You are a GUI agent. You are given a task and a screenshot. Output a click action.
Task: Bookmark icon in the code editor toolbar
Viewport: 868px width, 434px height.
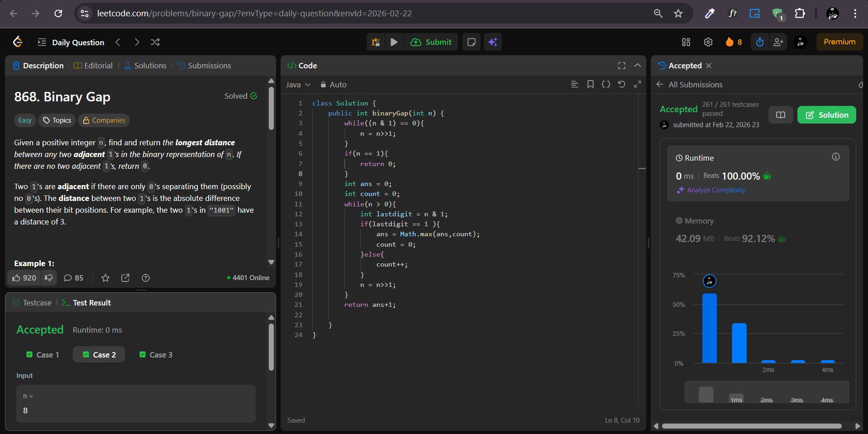click(x=590, y=84)
